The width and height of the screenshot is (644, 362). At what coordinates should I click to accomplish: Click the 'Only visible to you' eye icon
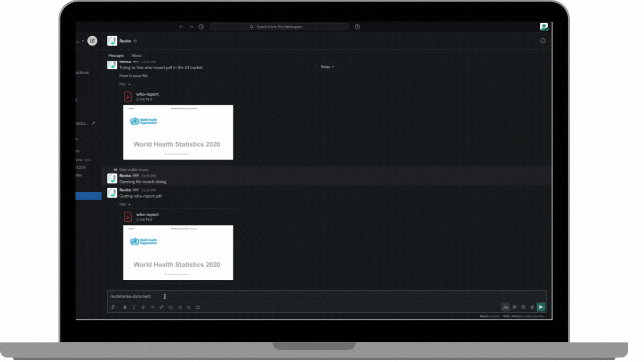tap(115, 170)
